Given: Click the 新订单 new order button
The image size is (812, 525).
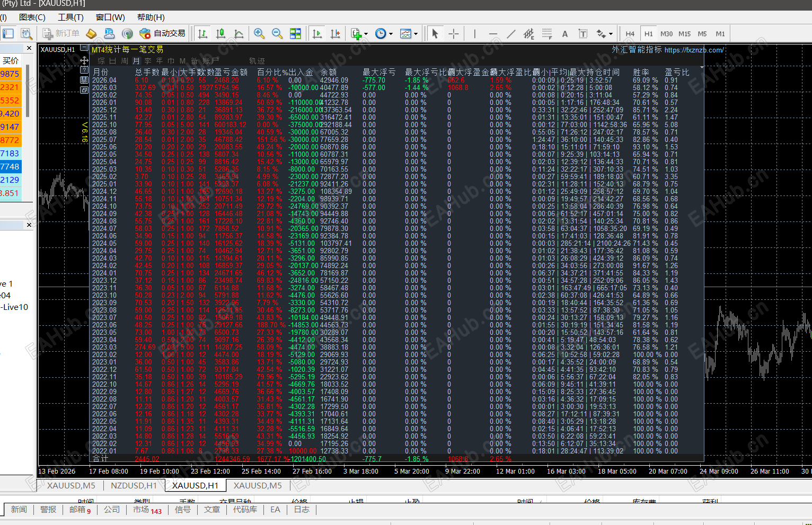Looking at the screenshot, I should (61, 33).
